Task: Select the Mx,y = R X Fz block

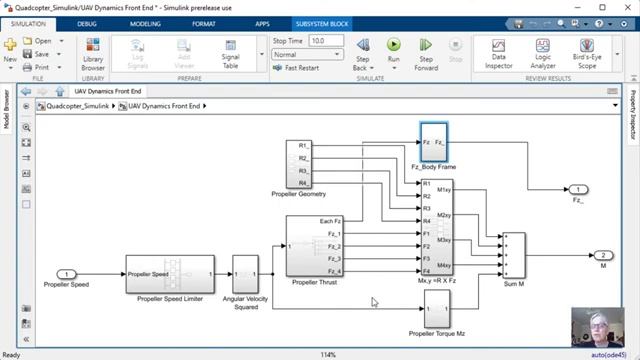Action: point(437,227)
